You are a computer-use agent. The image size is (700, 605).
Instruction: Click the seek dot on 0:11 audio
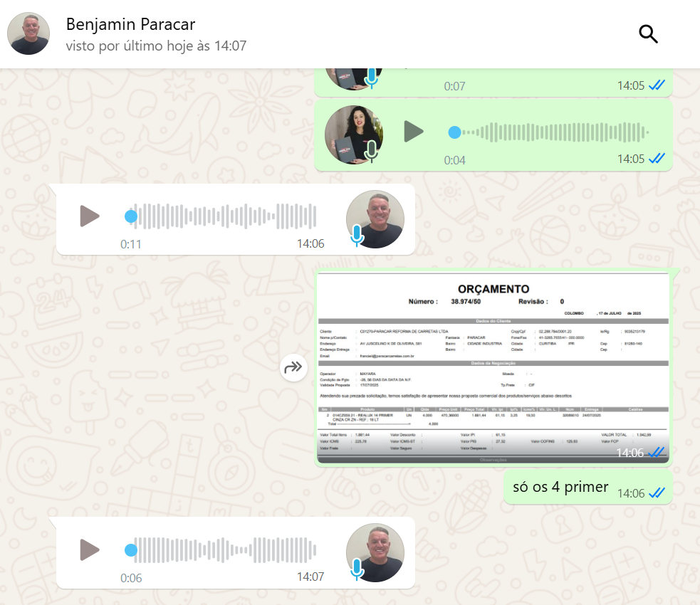(131, 216)
